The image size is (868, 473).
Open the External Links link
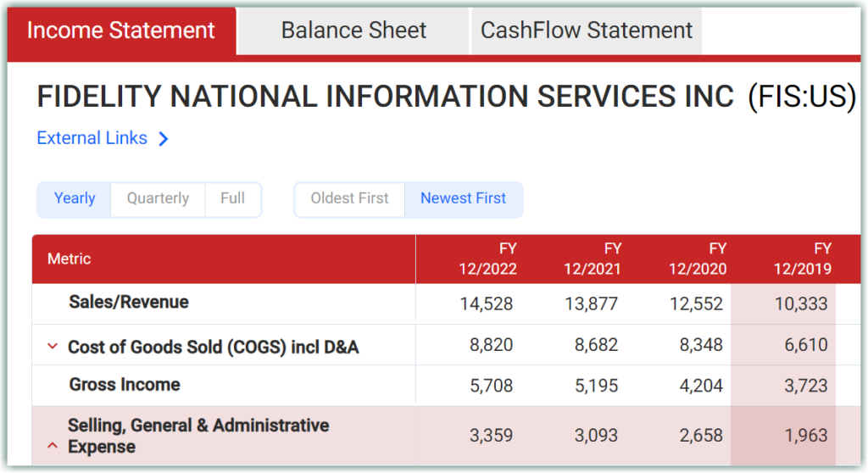[x=92, y=138]
